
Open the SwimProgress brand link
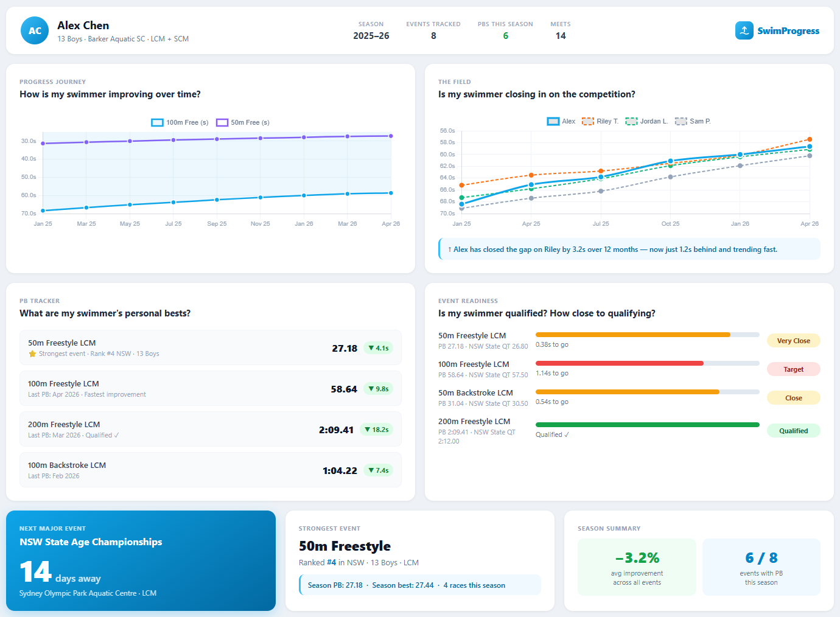[x=777, y=30]
